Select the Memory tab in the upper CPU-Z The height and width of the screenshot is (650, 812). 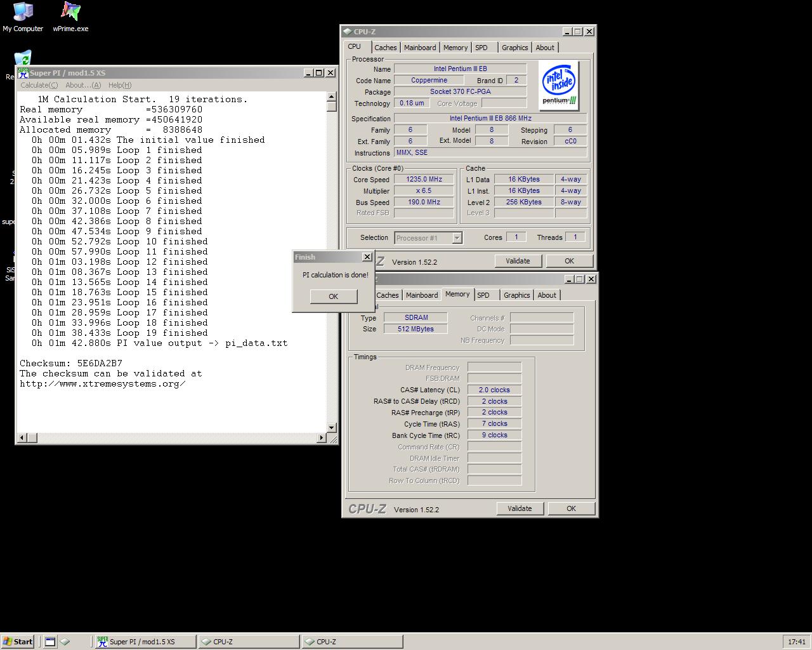pos(455,48)
